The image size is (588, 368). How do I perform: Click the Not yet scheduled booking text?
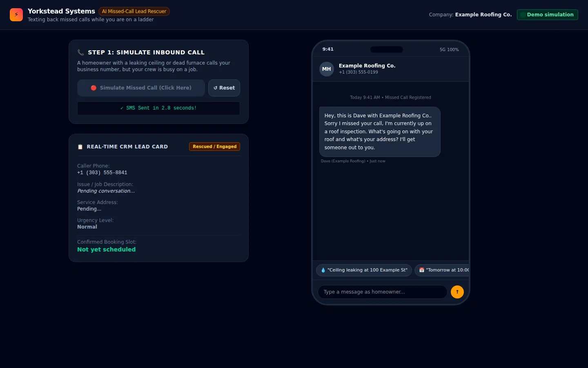click(x=107, y=249)
